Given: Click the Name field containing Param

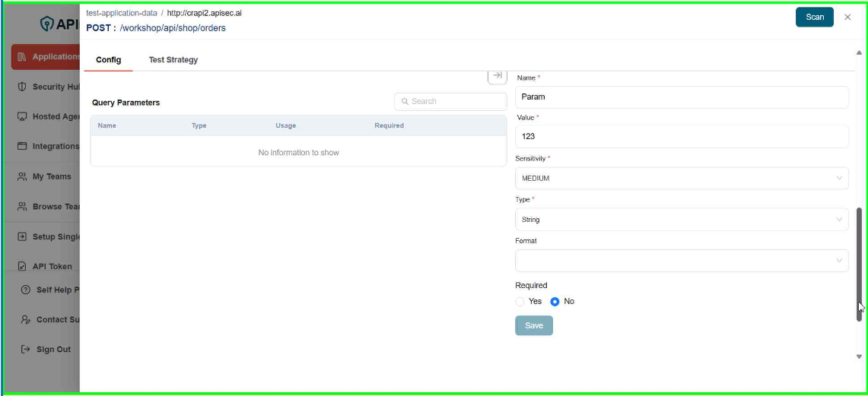Looking at the screenshot, I should pos(681,97).
